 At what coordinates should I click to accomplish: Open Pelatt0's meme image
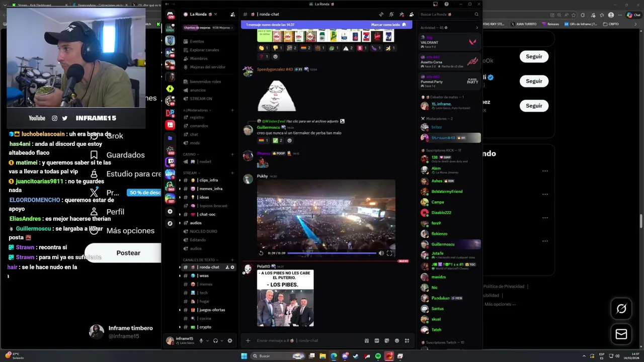click(x=285, y=298)
